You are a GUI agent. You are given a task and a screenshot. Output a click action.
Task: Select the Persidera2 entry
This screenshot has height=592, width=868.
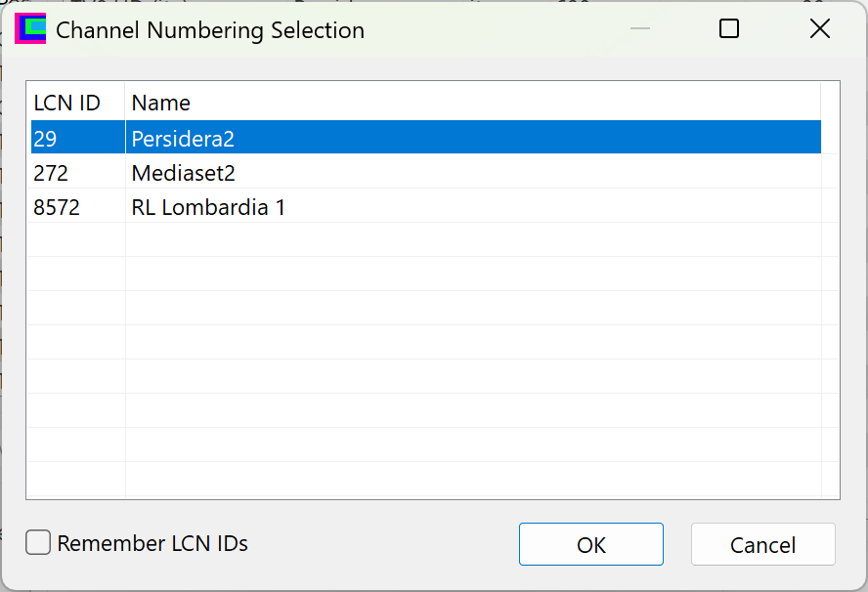pyautogui.click(x=184, y=139)
